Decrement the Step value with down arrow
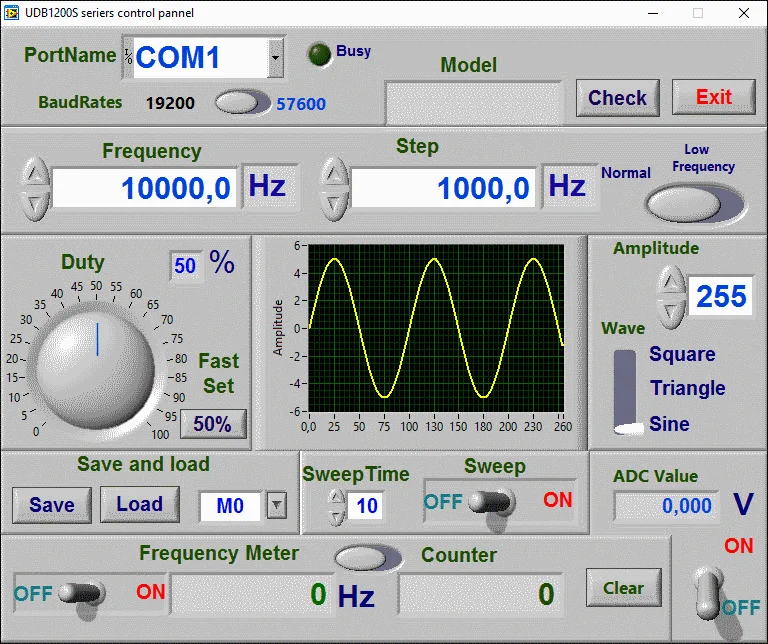768x644 pixels. click(333, 202)
